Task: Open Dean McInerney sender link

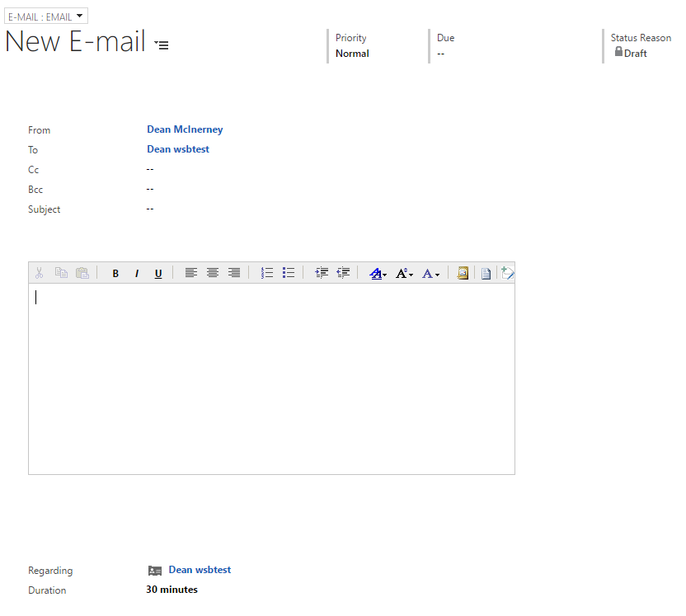Action: (x=185, y=129)
